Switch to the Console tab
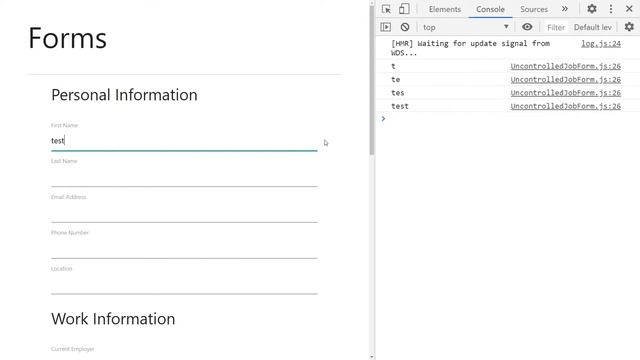The height and width of the screenshot is (360, 640). 490,9
